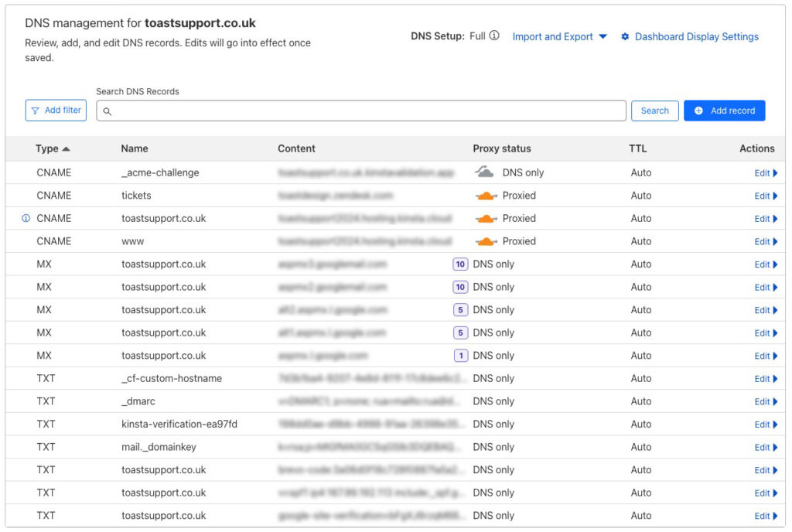Viewport: 792px width, 532px height.
Task: Click the mail._domainkey name cell
Action: point(159,447)
